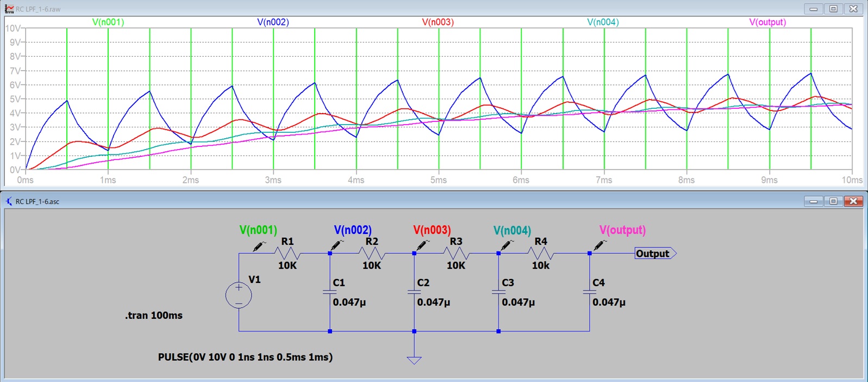The height and width of the screenshot is (382, 868).
Task: Click the ground symbol in the schematic
Action: 414,360
